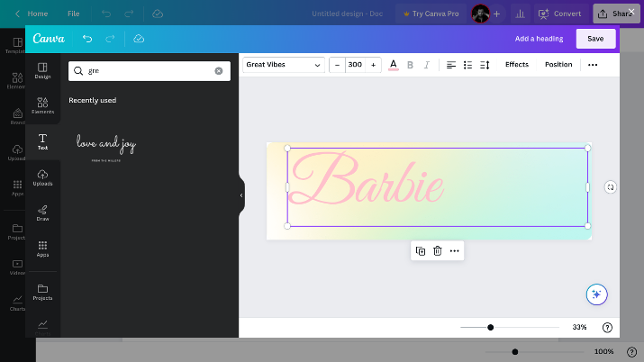This screenshot has height=362, width=644.
Task: Redo the action in the editor header
Action: click(x=110, y=39)
